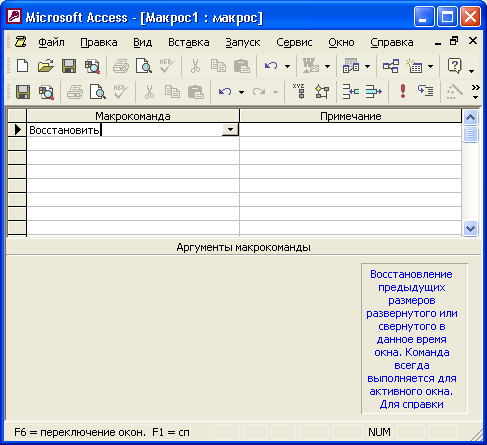Toggle Single Step mode icon
Image resolution: width=487 pixels, height=445 pixels.
point(426,91)
